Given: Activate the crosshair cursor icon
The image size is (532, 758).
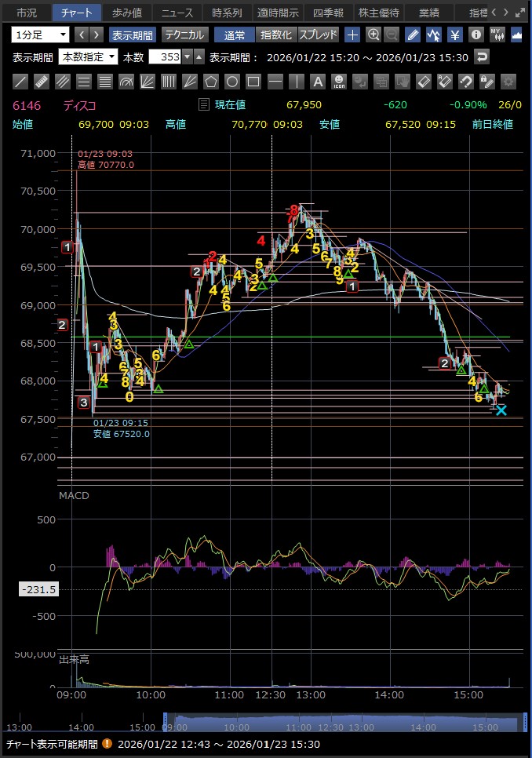Looking at the screenshot, I should click(x=352, y=35).
